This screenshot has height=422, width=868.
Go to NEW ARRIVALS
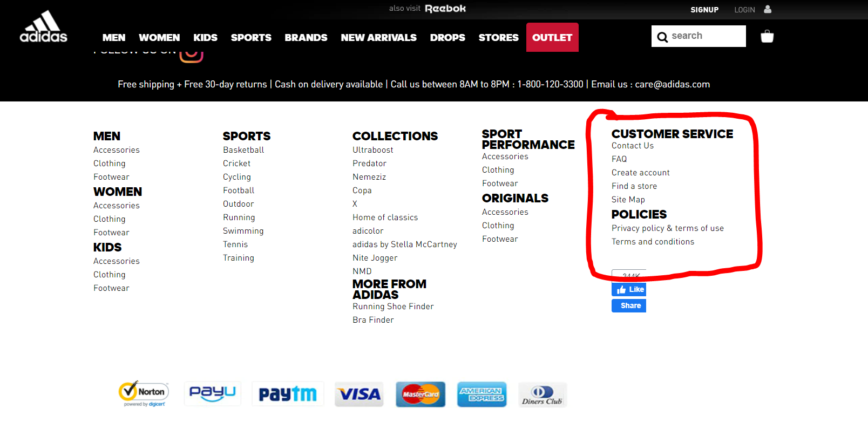(379, 37)
